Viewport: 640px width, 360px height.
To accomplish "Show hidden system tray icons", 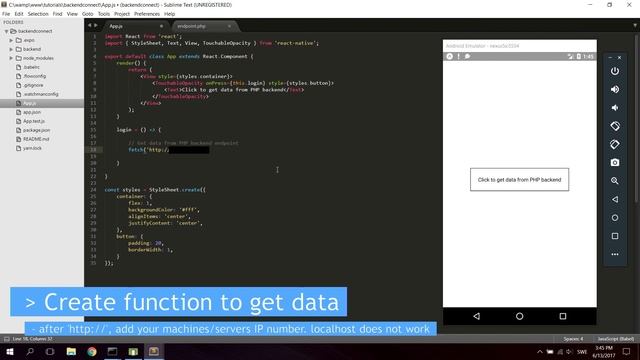I will [x=540, y=351].
